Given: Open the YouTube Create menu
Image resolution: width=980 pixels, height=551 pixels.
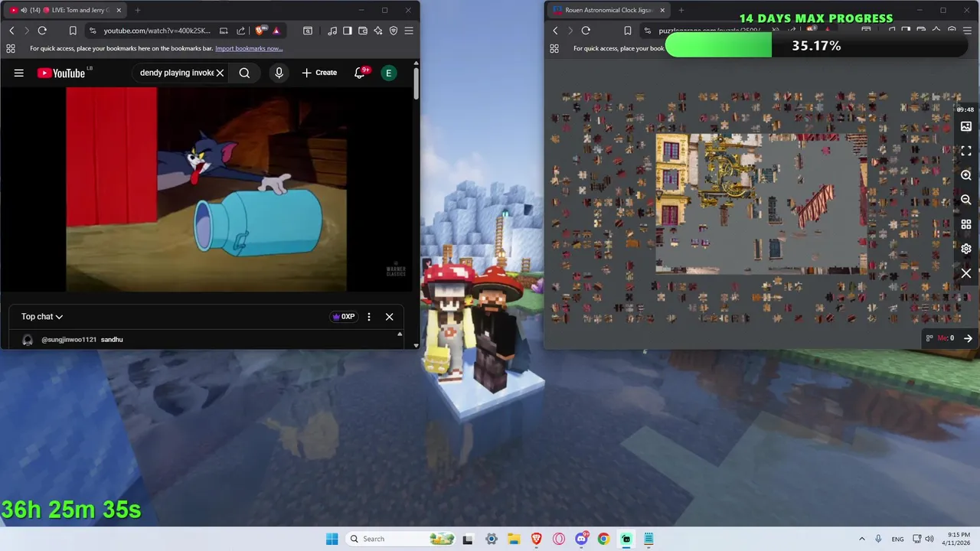Looking at the screenshot, I should [319, 73].
